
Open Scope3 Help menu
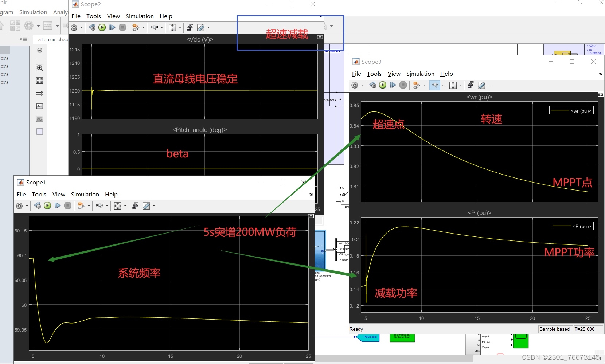coord(446,74)
